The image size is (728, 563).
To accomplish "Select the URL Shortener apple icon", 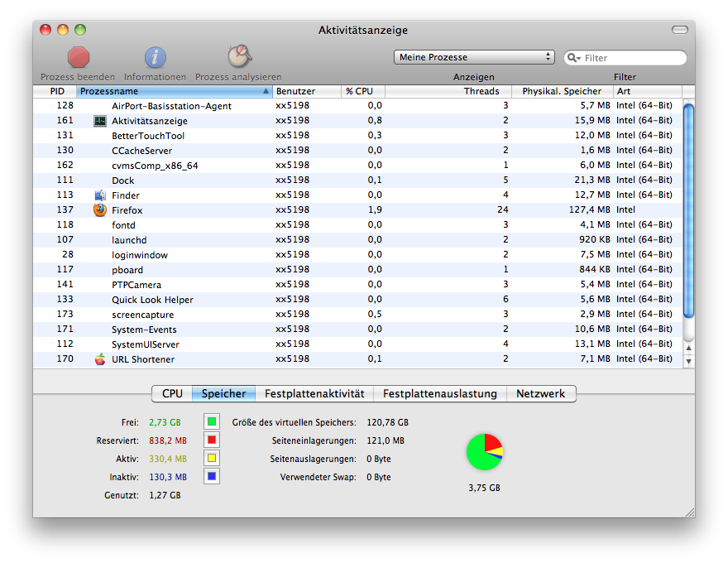I will tap(100, 359).
